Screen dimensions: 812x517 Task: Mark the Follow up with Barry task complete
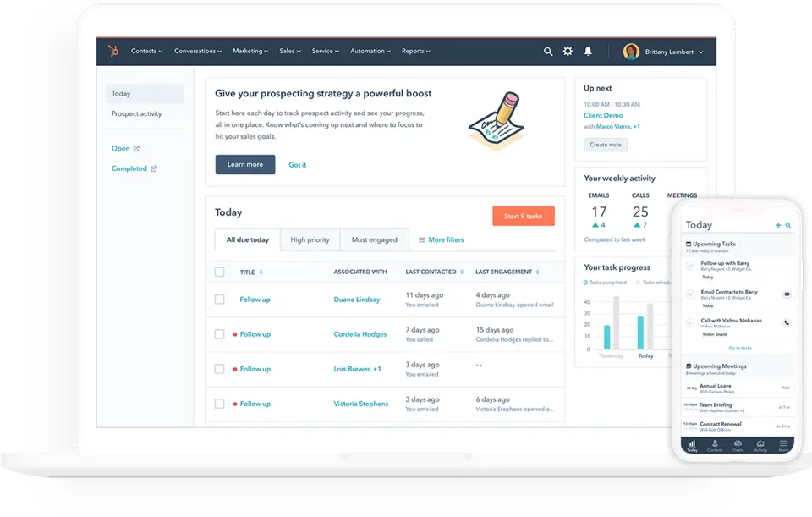pyautogui.click(x=690, y=266)
